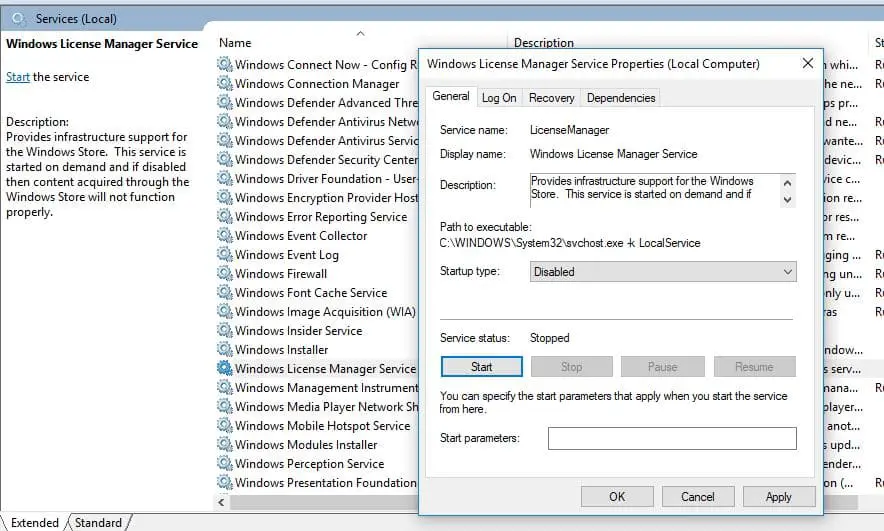Click the left arrow of horizontal scrollbar
The height and width of the screenshot is (531, 884).
click(x=221, y=502)
